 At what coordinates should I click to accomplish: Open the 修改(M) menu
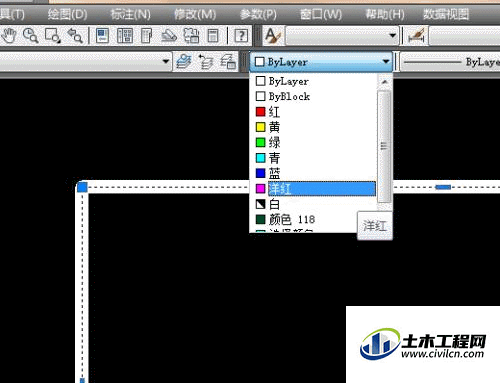195,14
